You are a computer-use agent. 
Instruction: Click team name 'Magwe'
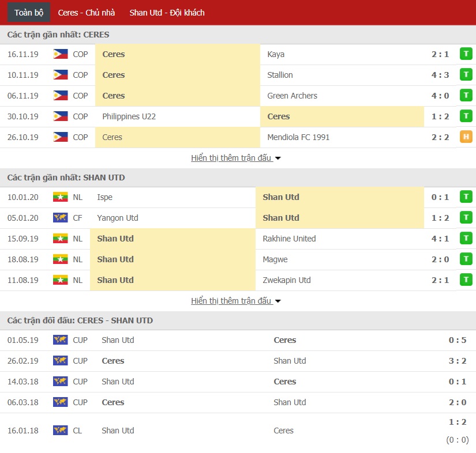[x=275, y=259]
